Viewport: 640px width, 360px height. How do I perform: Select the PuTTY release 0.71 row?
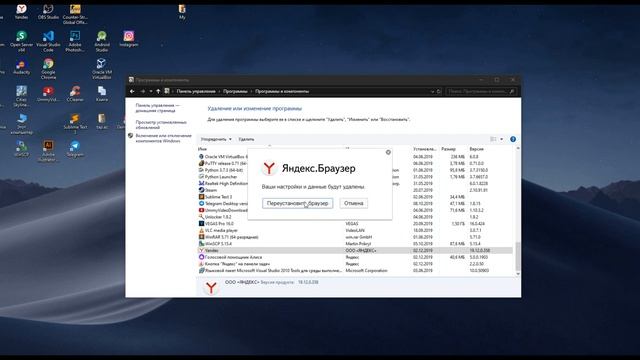(x=355, y=163)
